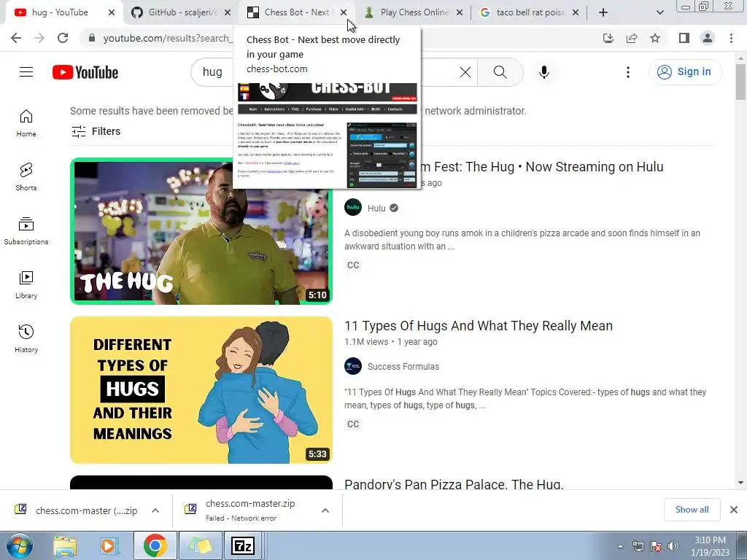
Task: Open a new browser tab
Action: pyautogui.click(x=603, y=12)
